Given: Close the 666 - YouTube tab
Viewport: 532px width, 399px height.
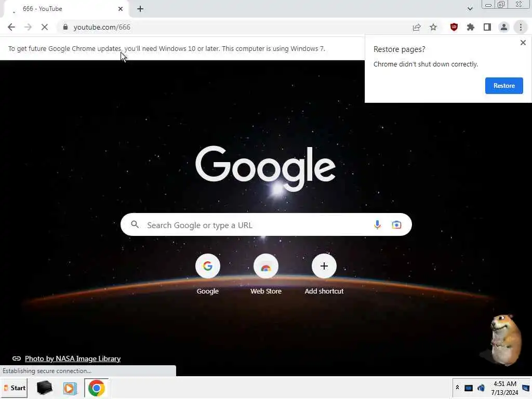Looking at the screenshot, I should (121, 9).
